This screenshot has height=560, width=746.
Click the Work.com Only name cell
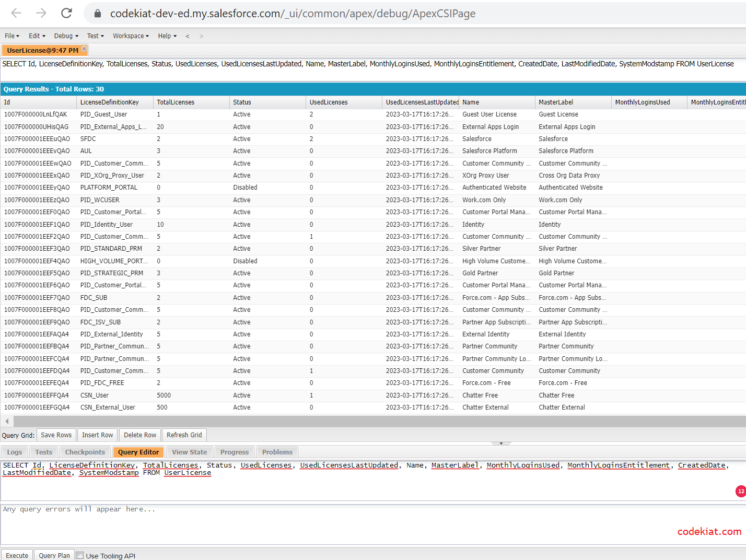(x=497, y=200)
